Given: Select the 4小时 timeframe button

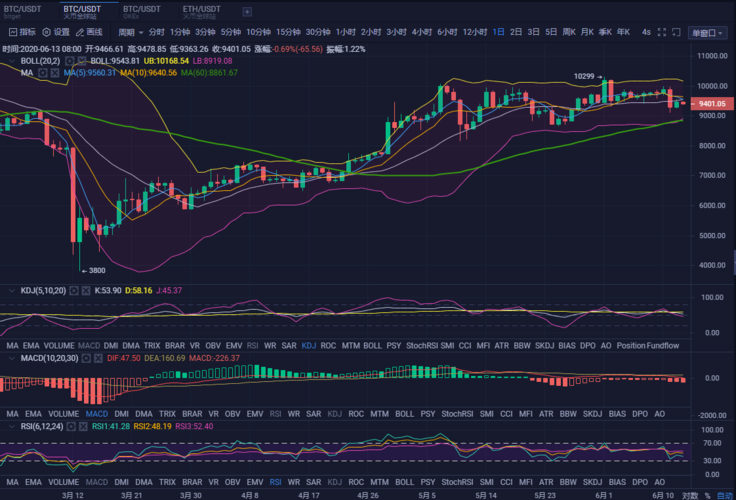Looking at the screenshot, I should click(421, 32).
